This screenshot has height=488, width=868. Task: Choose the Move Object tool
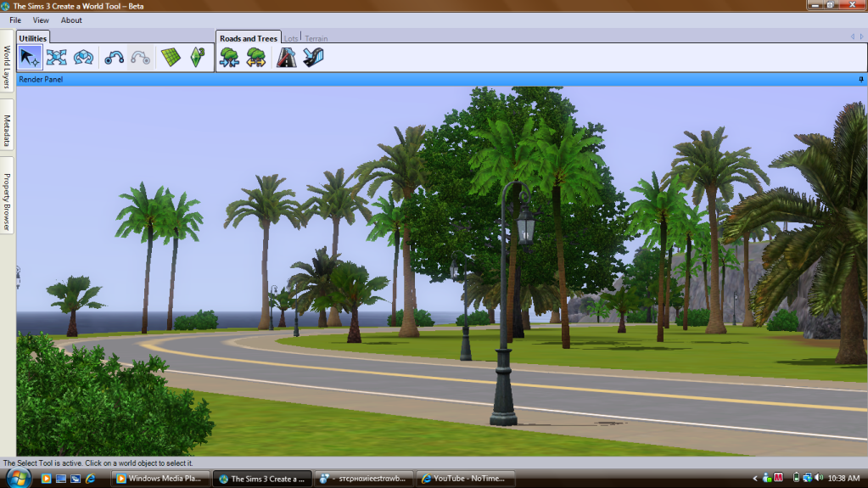pos(57,58)
